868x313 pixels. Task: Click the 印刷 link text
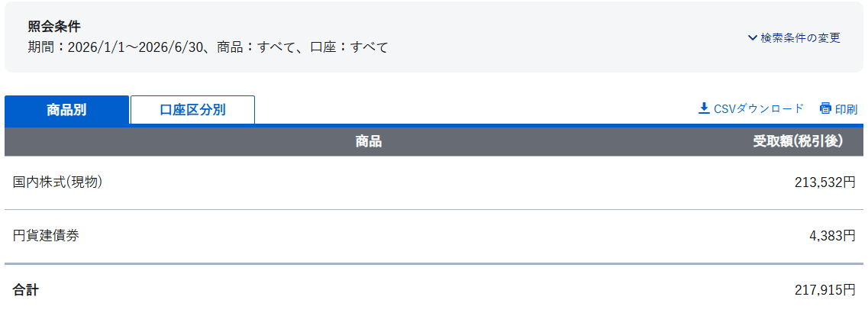coord(846,109)
